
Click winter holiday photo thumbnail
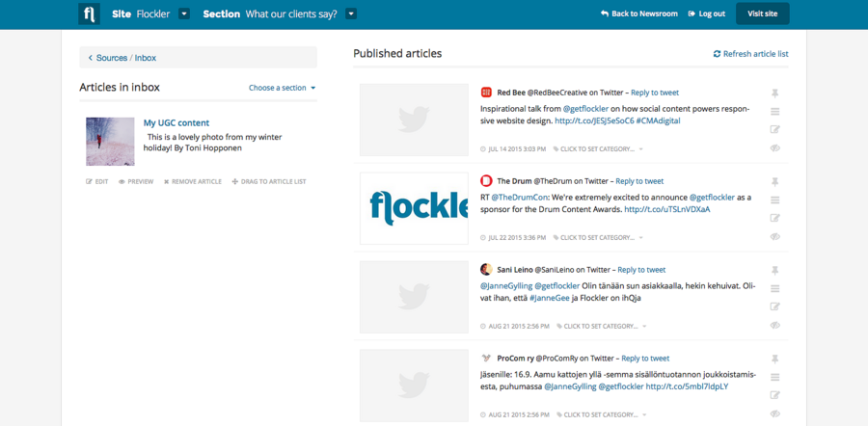110,142
